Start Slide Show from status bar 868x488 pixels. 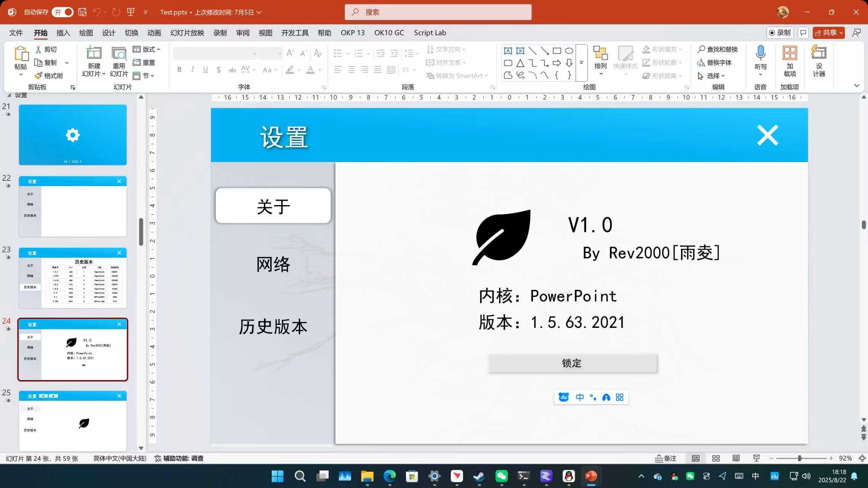756,458
